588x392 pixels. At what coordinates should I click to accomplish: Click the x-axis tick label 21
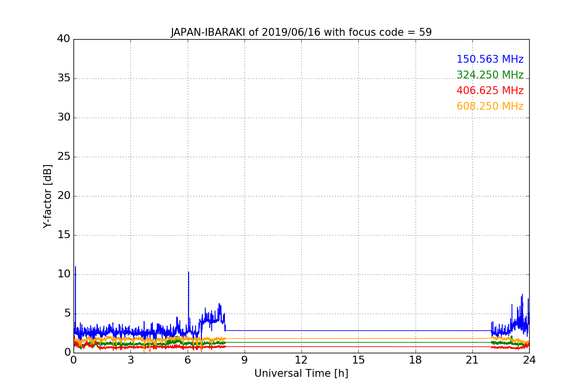pos(472,360)
